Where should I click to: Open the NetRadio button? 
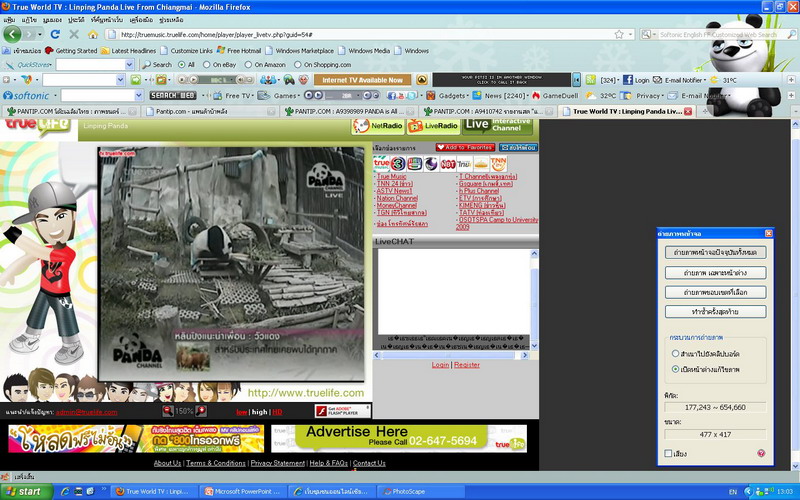[378, 126]
